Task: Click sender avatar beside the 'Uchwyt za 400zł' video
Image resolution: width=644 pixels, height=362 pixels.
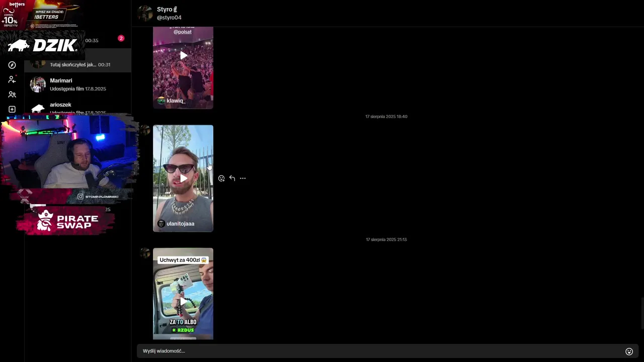Action: tap(145, 253)
